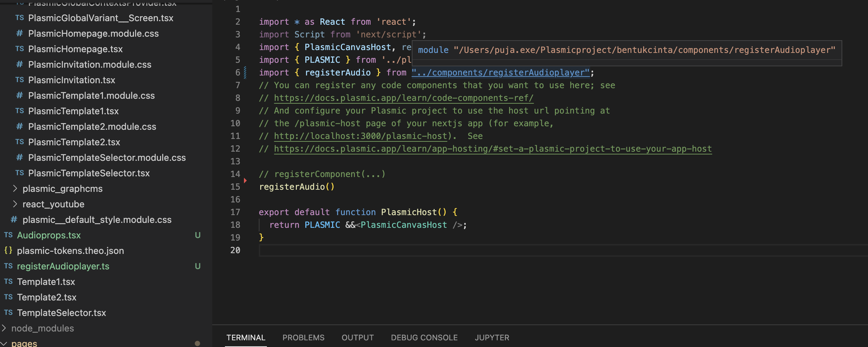Click the JSON braces icon for plasmic-tokens.theo.json
Screen dimensions: 868x347
point(8,251)
